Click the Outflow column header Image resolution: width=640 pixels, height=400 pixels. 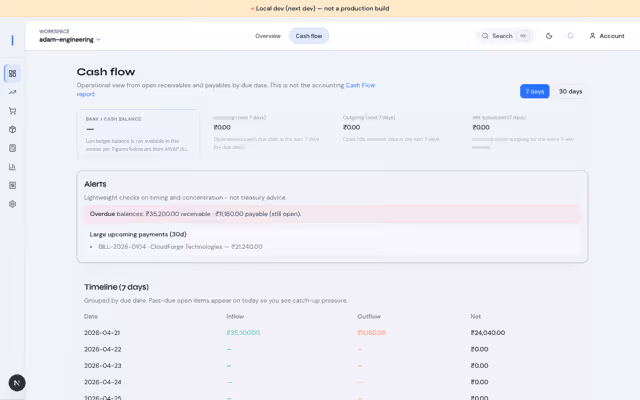pos(369,316)
